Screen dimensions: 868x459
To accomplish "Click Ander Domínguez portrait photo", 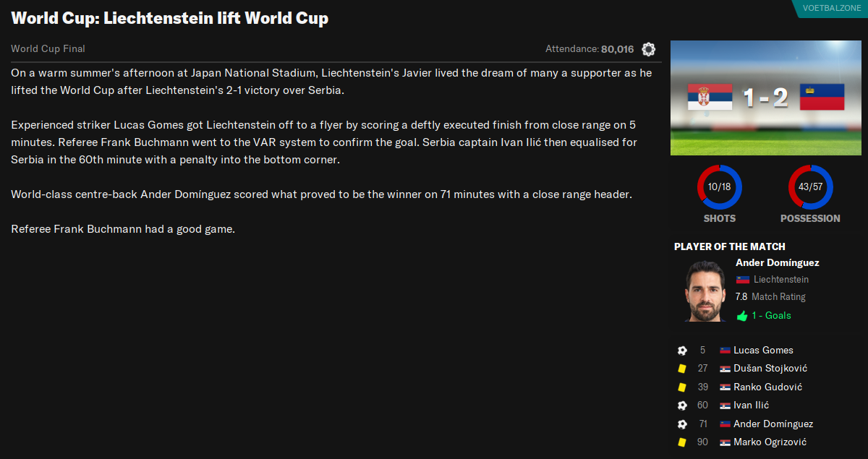I will [705, 291].
